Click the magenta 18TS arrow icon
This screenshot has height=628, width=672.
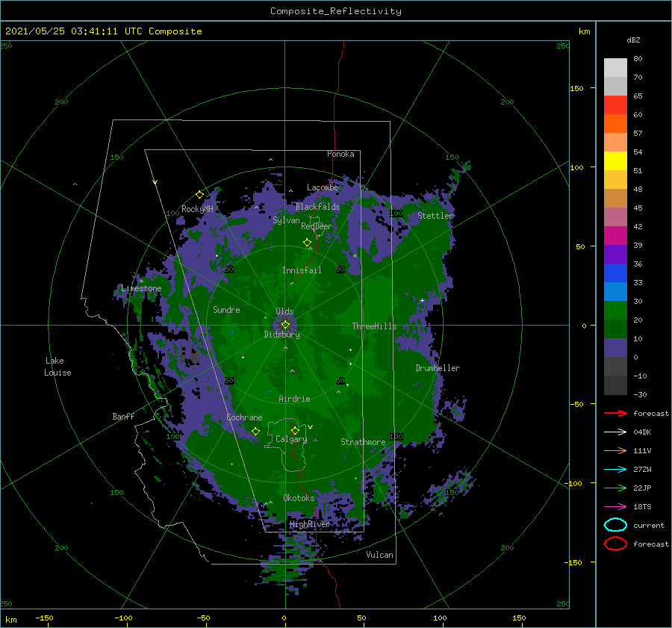click(615, 507)
